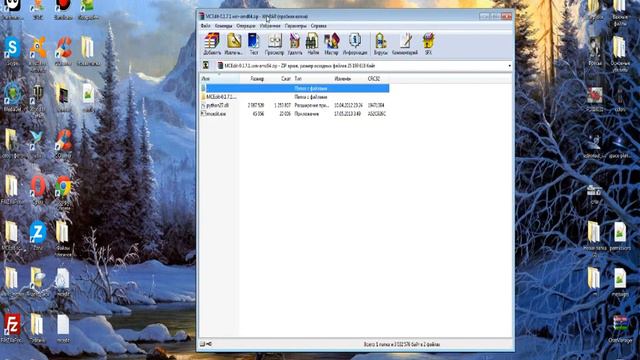Screen dimensions: 640x360
Task: Open the Help (Справка) menu
Action: (x=318, y=26)
